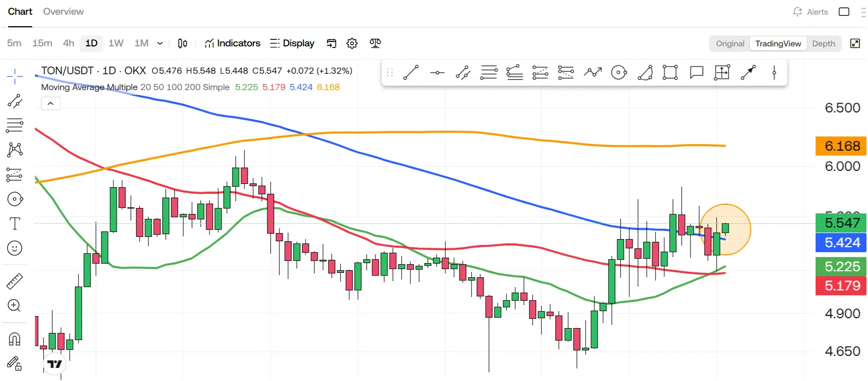Select the Text annotation tool
Viewport: 868px width, 381px height.
(15, 224)
